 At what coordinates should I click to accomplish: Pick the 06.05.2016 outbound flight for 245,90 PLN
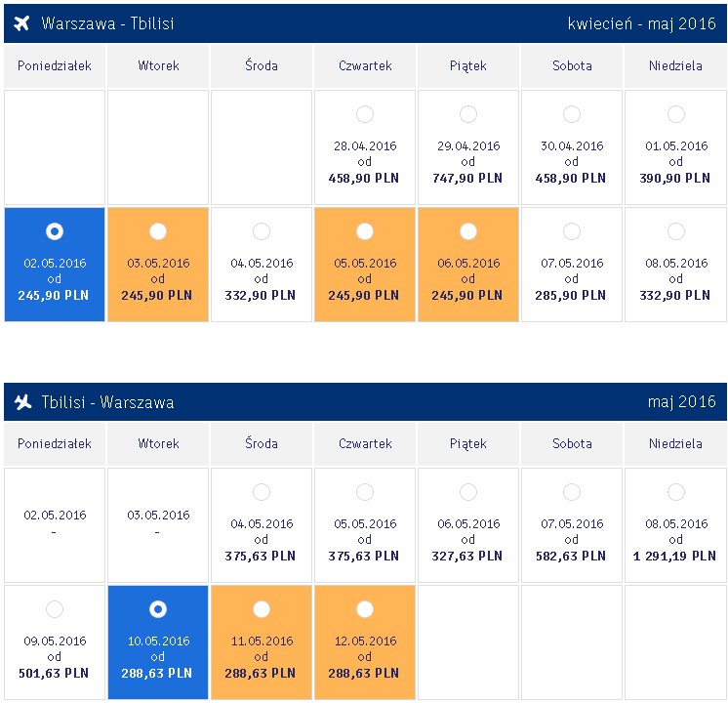pos(468,231)
